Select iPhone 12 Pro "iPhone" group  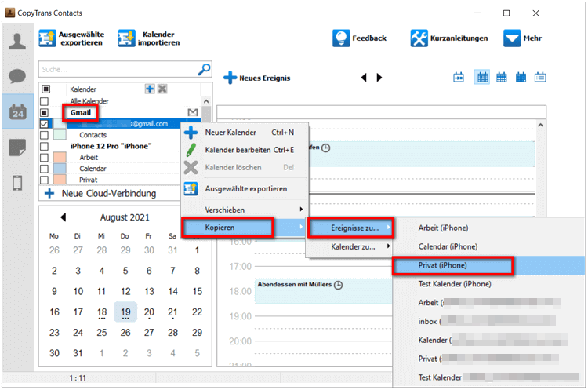click(111, 146)
